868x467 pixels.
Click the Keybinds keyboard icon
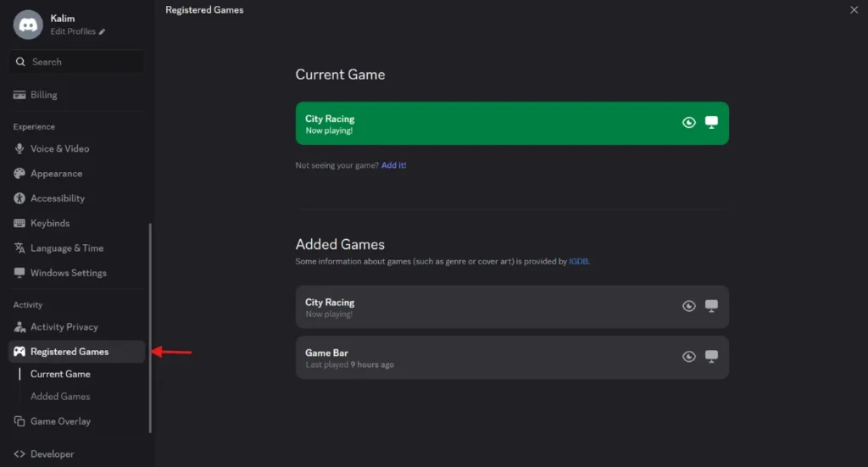pyautogui.click(x=19, y=223)
